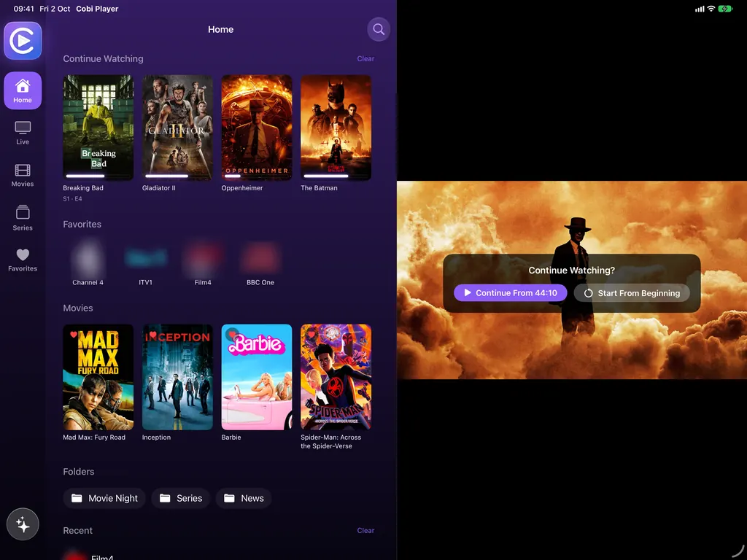Select the Favorites section heading
747x560 pixels.
[x=82, y=225]
